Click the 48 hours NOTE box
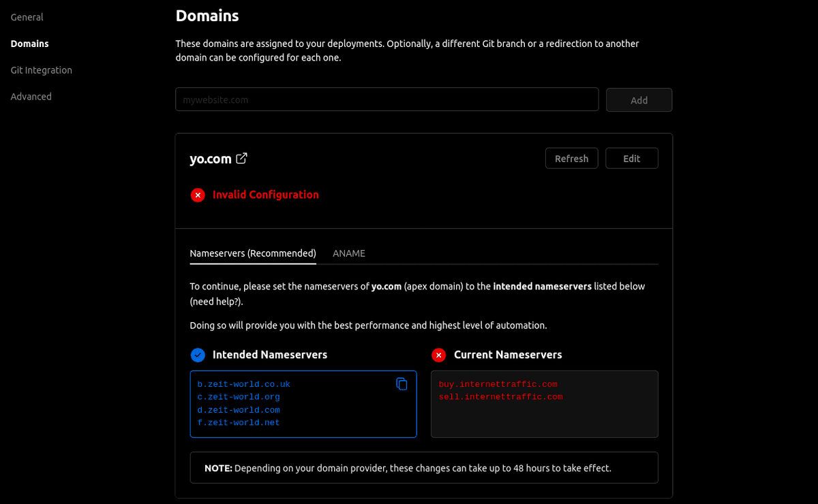Screen dimensions: 818x504 coord(424,468)
